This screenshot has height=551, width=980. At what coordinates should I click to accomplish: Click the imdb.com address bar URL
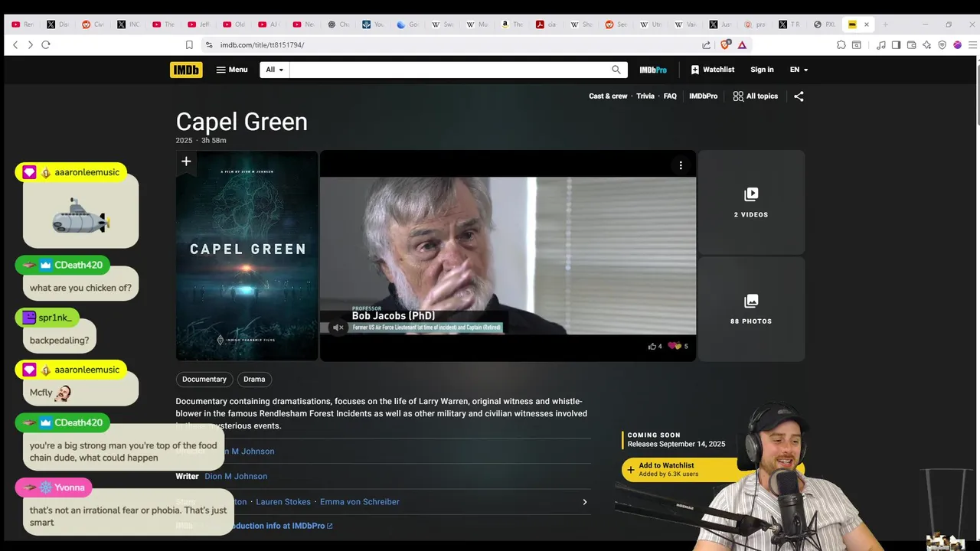[x=262, y=45]
